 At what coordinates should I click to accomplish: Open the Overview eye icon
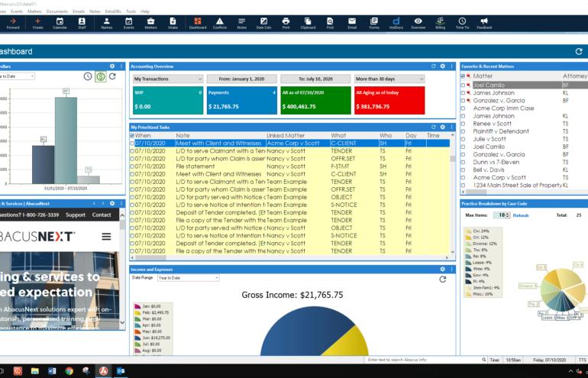418,23
